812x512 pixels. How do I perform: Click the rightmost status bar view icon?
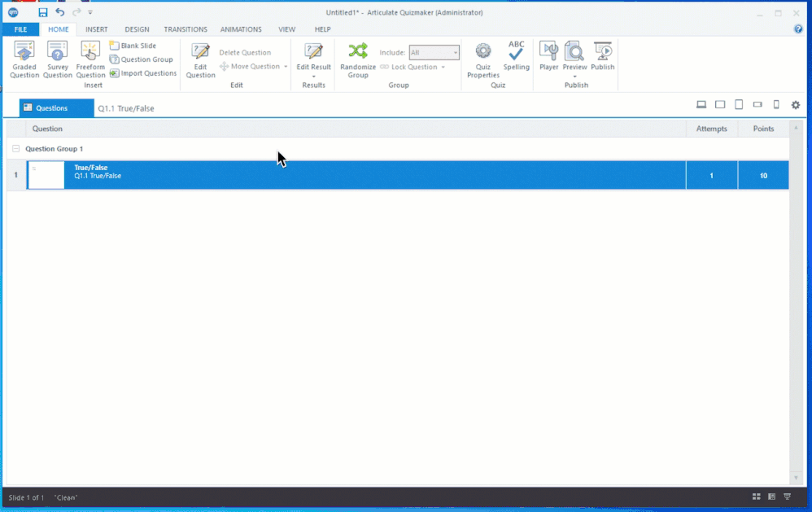[787, 497]
